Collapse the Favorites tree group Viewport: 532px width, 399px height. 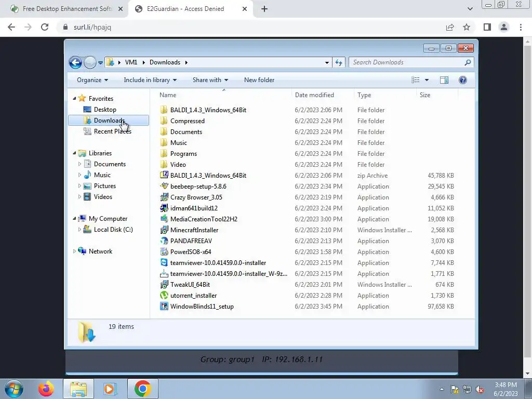pos(74,98)
